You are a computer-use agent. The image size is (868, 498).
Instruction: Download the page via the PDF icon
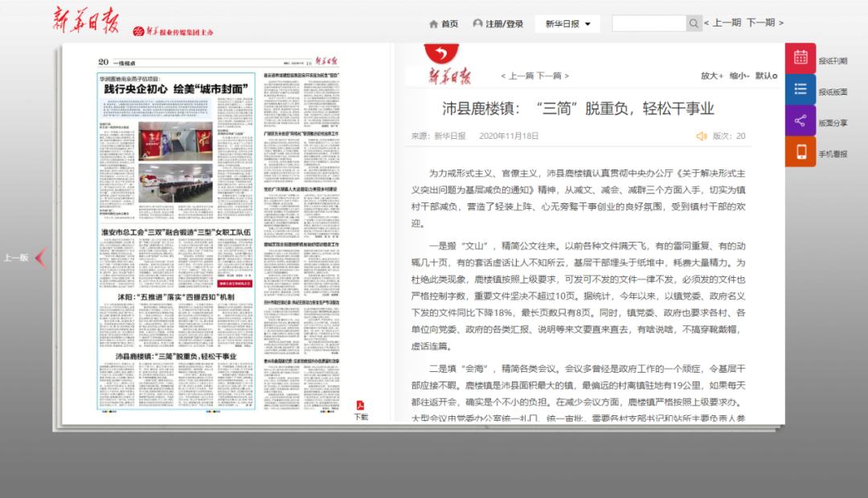pos(361,406)
